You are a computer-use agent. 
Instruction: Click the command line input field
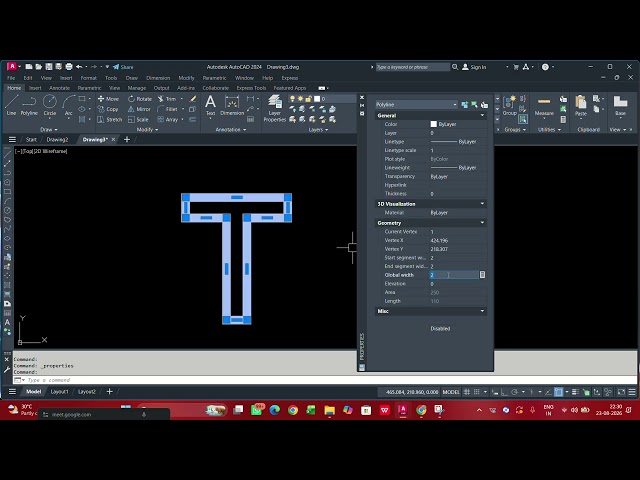(x=327, y=380)
